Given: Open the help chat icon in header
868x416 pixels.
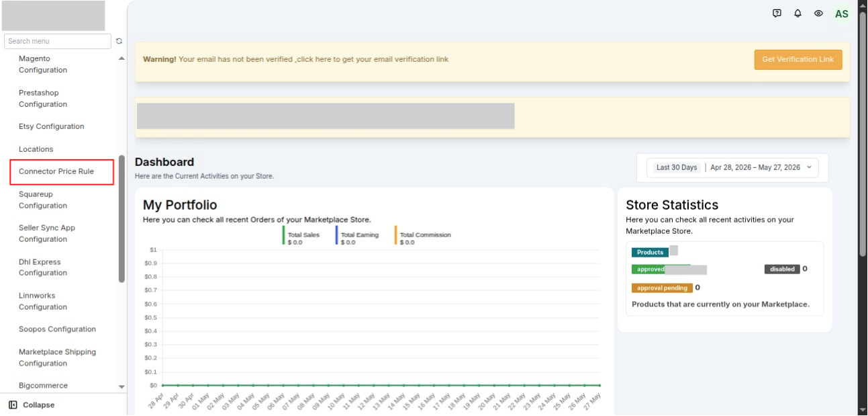Looking at the screenshot, I should [x=777, y=13].
